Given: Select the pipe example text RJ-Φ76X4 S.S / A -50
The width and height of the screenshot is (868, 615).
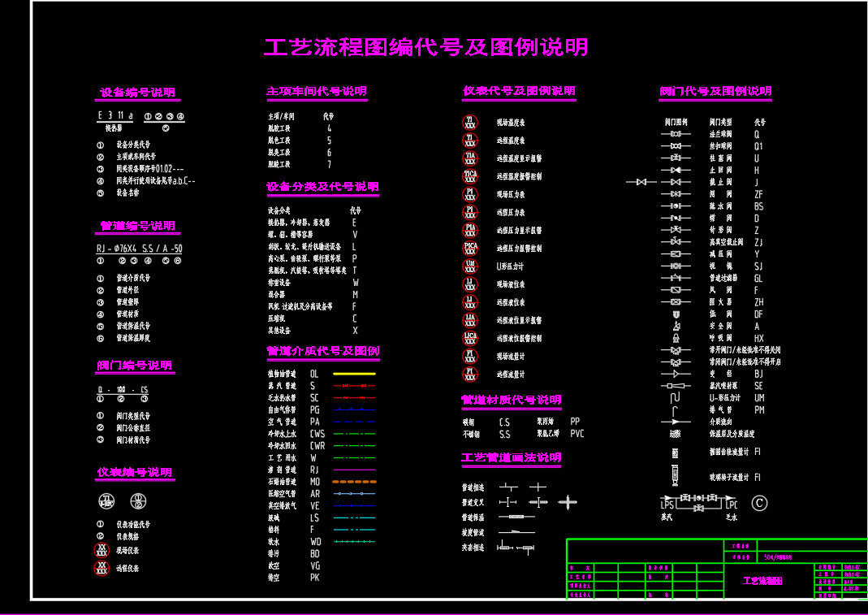Looking at the screenshot, I should [x=140, y=249].
